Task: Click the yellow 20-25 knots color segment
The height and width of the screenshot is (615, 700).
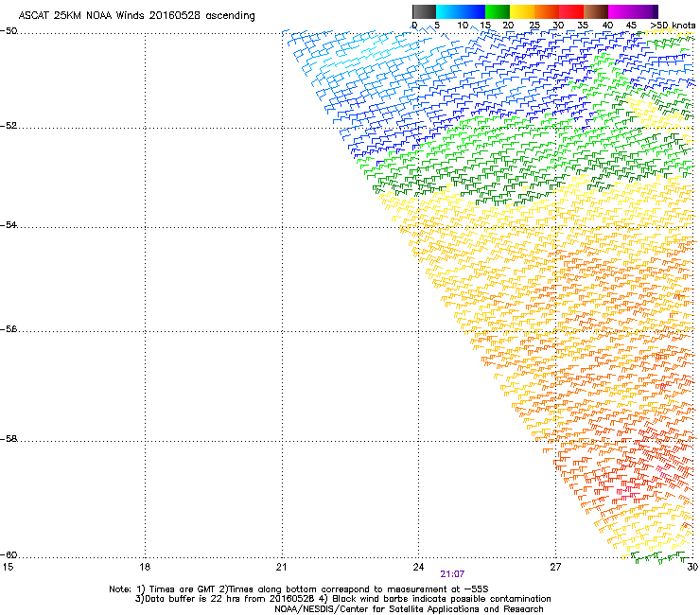Action: (x=522, y=11)
